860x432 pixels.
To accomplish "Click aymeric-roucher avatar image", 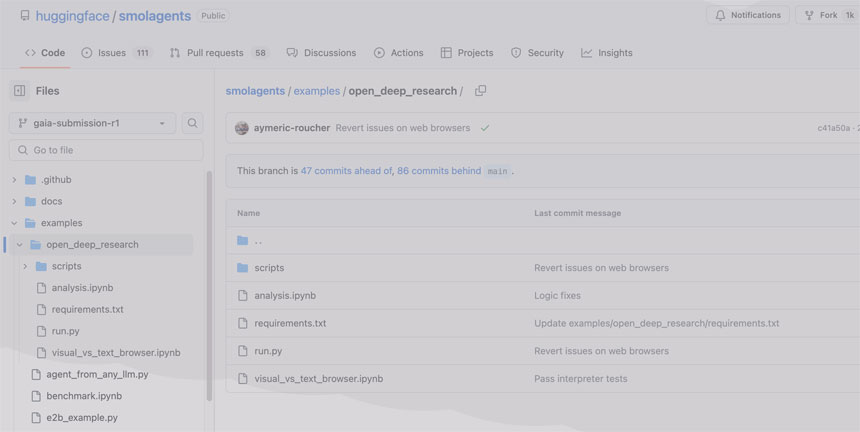I will tap(242, 128).
